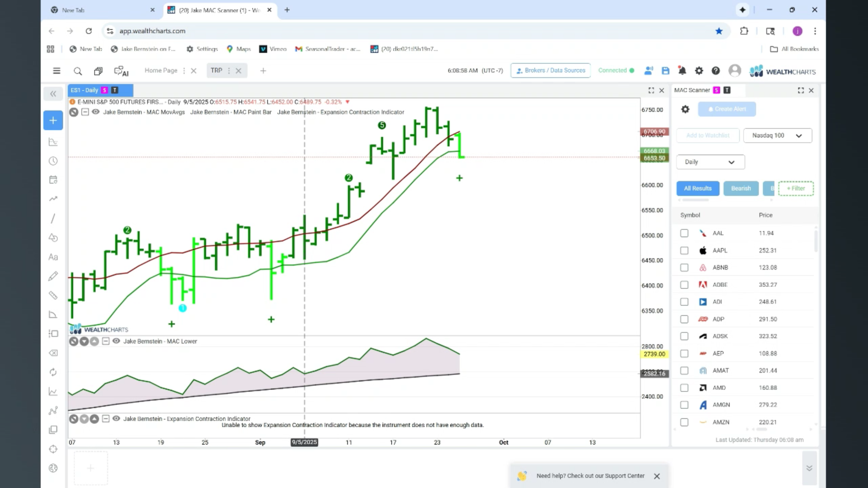Check the AAPL row checkbox

pyautogui.click(x=684, y=250)
